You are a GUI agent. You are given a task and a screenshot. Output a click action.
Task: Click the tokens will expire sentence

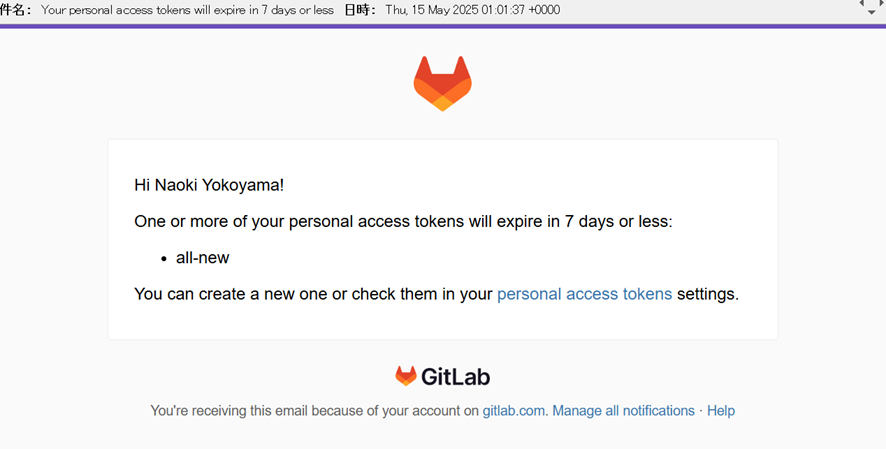click(403, 222)
